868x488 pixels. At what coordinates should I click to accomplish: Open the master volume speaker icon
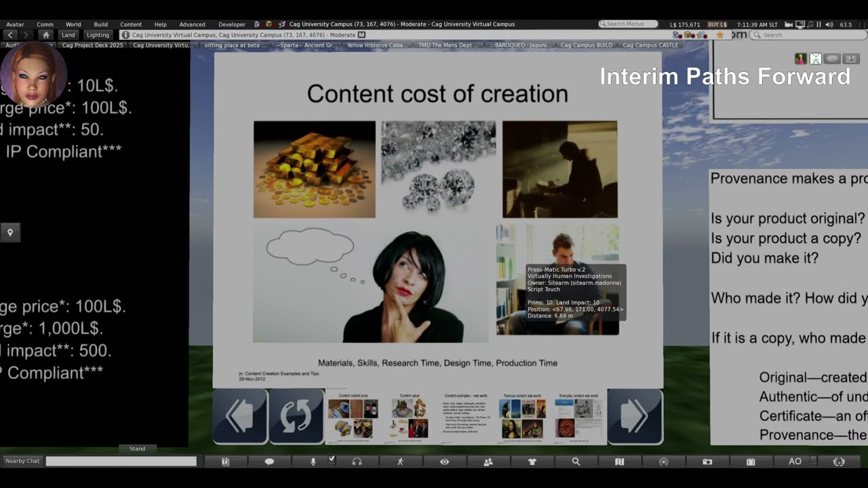tap(829, 24)
